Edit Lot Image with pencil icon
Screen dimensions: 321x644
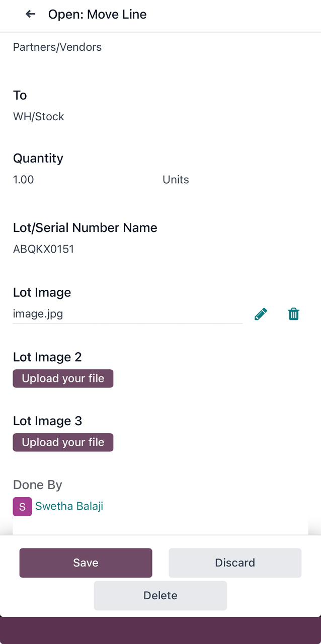(x=261, y=314)
